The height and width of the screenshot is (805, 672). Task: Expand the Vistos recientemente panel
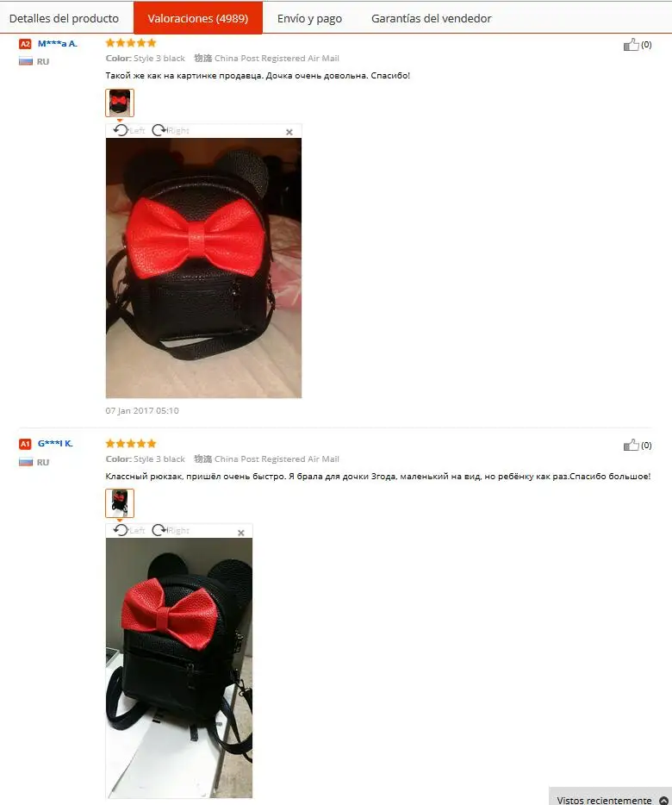[611, 797]
